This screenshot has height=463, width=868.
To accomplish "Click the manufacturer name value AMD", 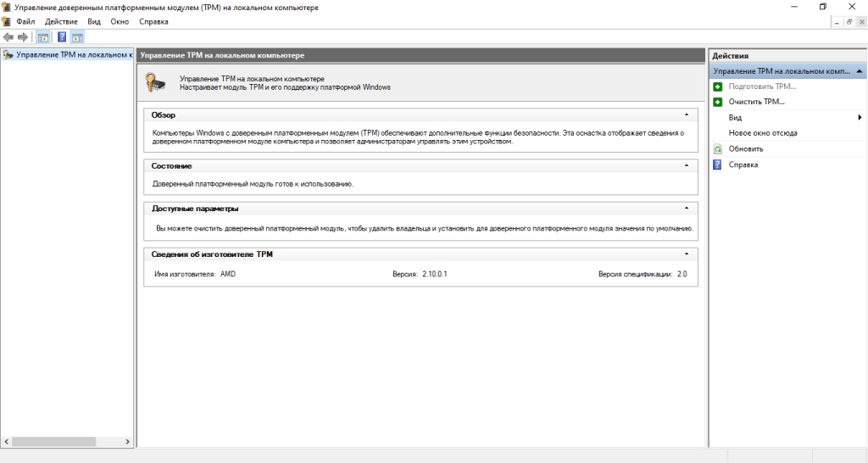I will point(227,274).
